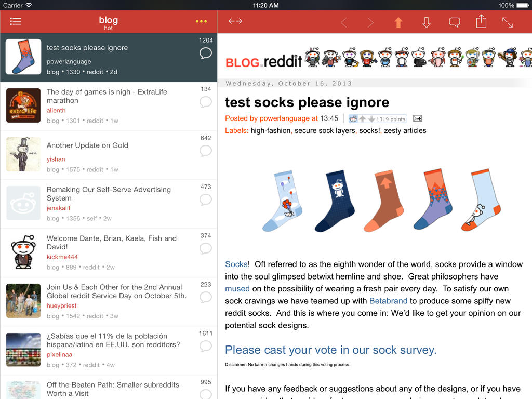Tap the yellow three-dot options icon
532x399 pixels.
pyautogui.click(x=201, y=21)
